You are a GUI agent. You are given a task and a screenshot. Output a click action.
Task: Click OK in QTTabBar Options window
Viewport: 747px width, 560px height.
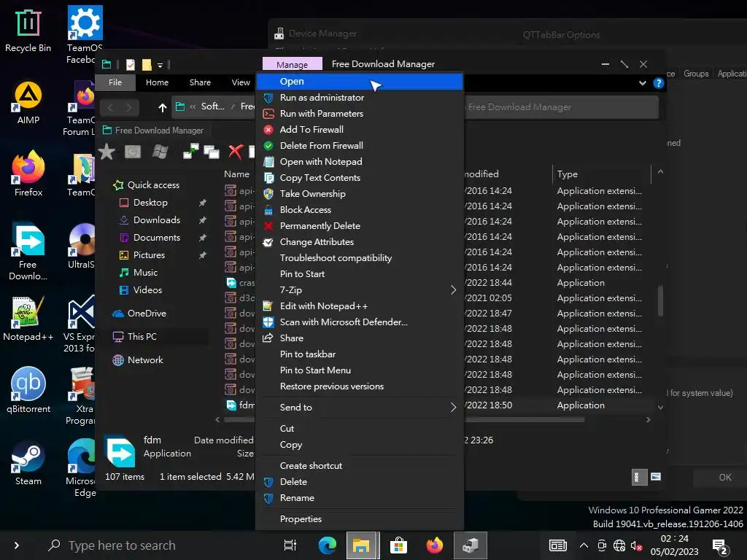(724, 478)
